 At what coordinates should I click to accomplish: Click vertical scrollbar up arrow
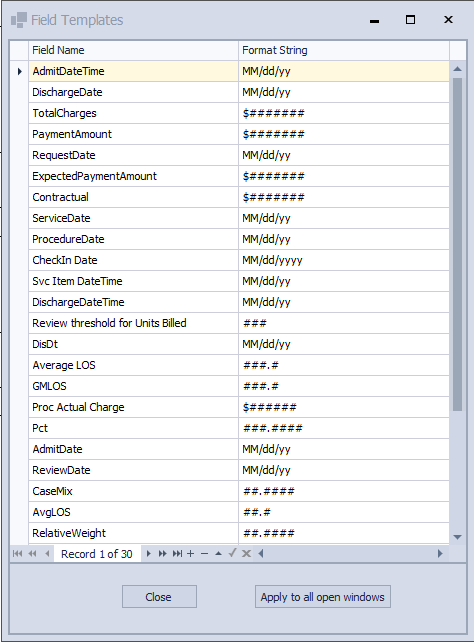click(x=458, y=69)
